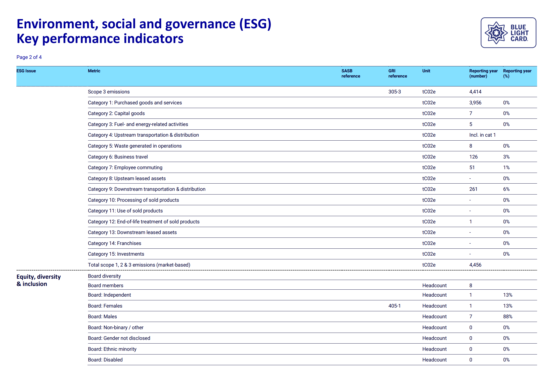This screenshot has width=555, height=392.
Task: Click the 'Equity, diversity & inclusion' section heading
Action: click(x=39, y=280)
